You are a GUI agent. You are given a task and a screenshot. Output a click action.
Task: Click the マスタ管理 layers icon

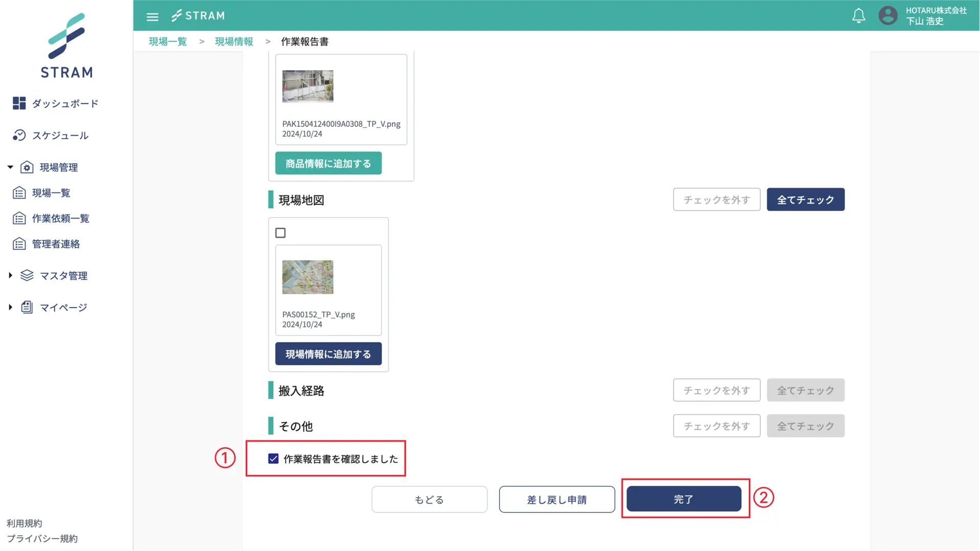click(27, 276)
